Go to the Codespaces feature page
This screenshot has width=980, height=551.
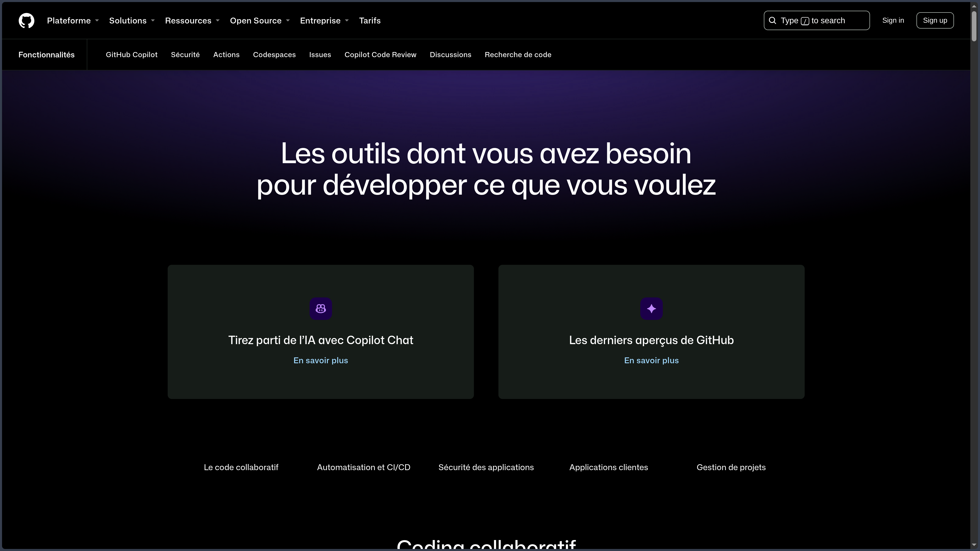coord(274,55)
